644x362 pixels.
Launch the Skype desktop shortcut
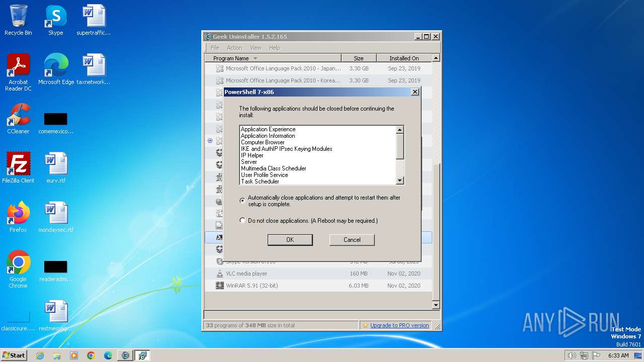coord(55,20)
